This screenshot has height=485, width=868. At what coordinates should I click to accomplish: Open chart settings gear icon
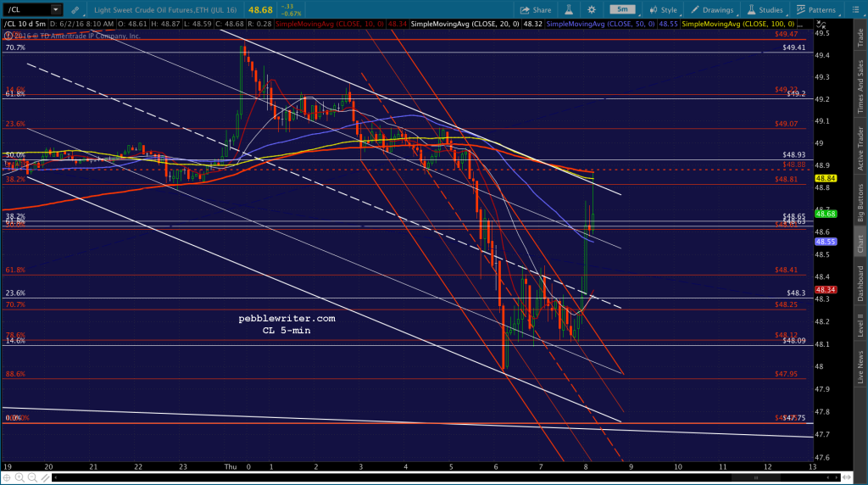tap(591, 10)
